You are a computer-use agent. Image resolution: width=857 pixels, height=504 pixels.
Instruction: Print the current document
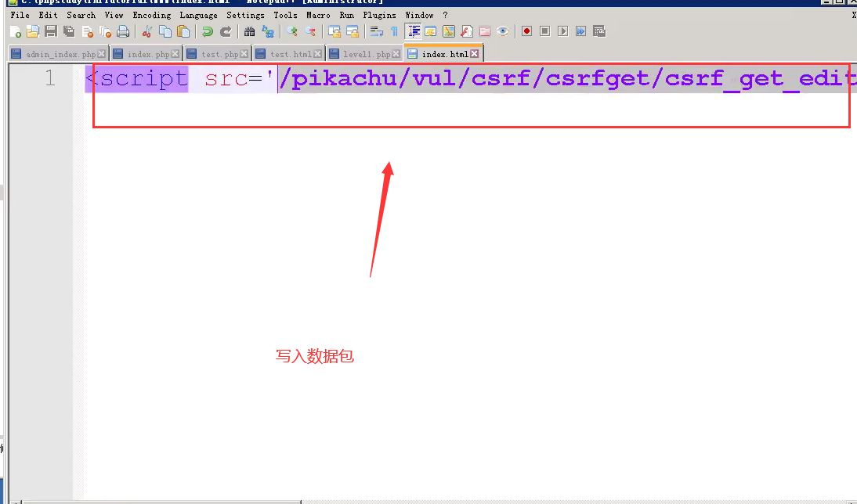[x=124, y=31]
